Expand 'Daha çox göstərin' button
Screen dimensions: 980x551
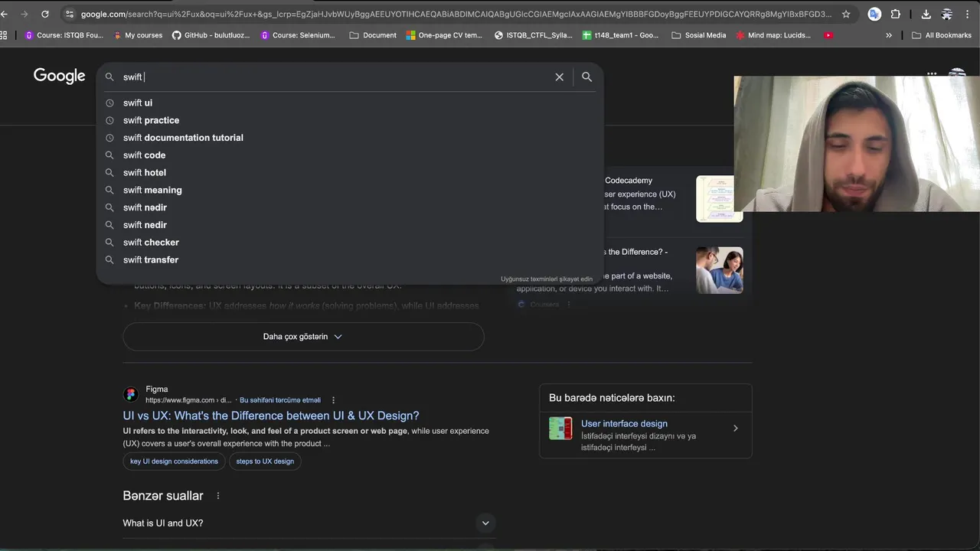point(303,337)
